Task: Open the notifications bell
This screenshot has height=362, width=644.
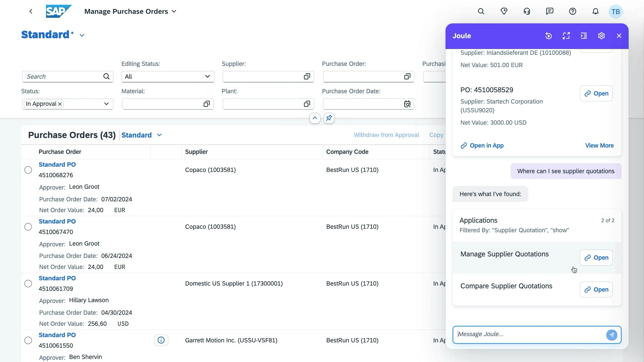Action: [x=595, y=11]
